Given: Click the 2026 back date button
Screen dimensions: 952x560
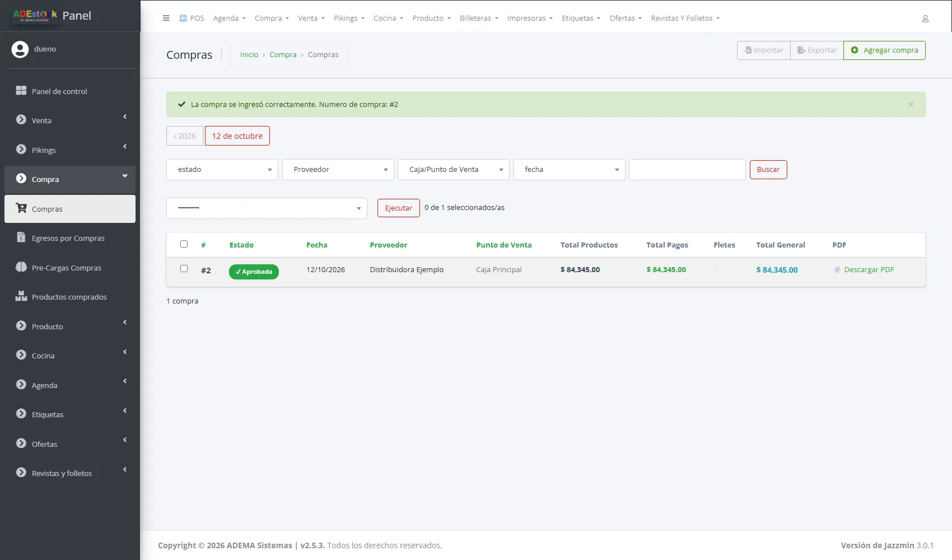Looking at the screenshot, I should click(185, 136).
